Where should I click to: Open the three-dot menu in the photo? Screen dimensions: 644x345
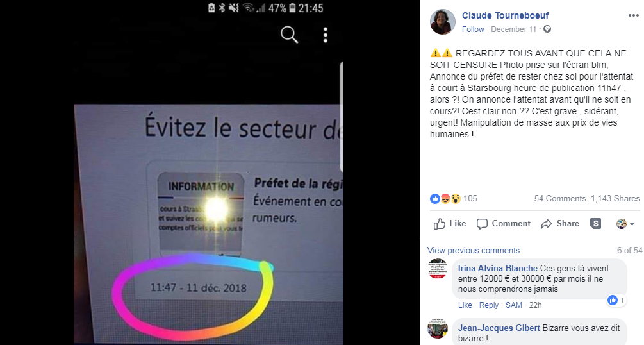click(326, 35)
